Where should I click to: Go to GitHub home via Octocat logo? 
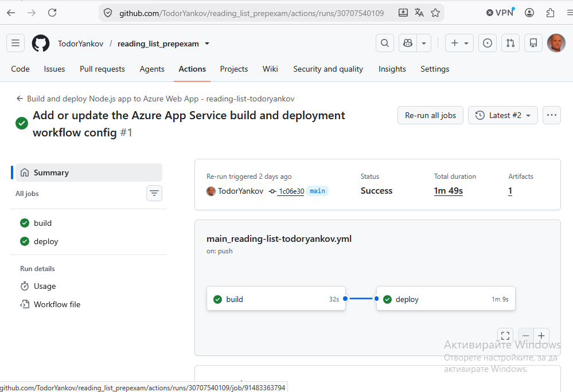41,44
